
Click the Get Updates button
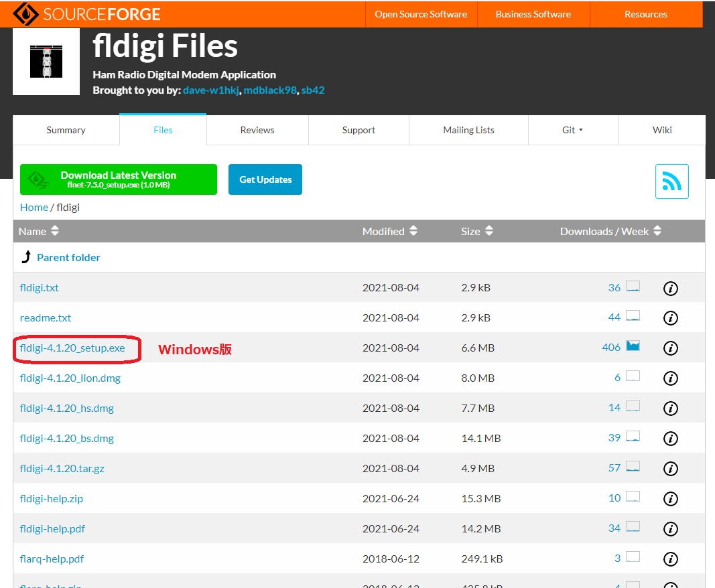(x=265, y=179)
